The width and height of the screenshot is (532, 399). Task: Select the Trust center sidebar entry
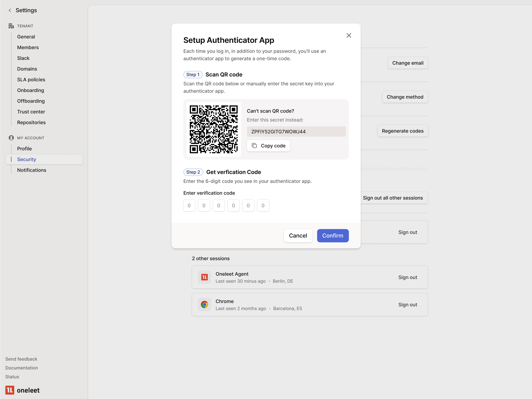(31, 112)
